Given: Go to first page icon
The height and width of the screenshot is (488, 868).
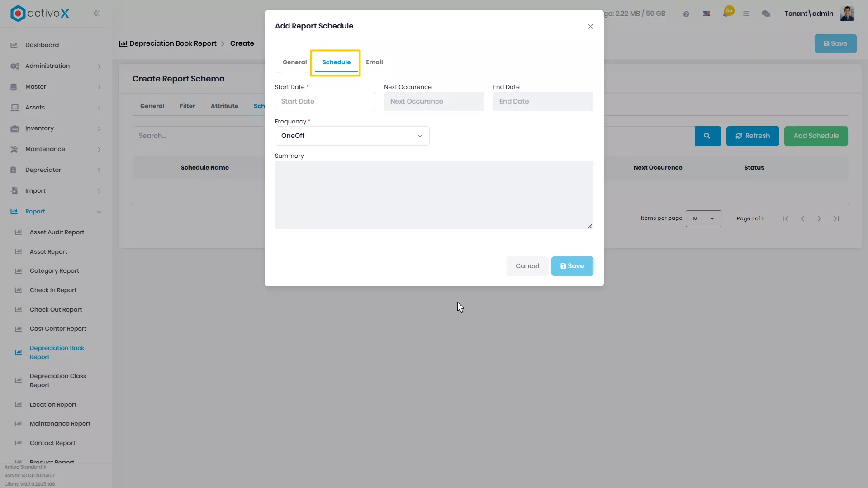Looking at the screenshot, I should click(785, 219).
